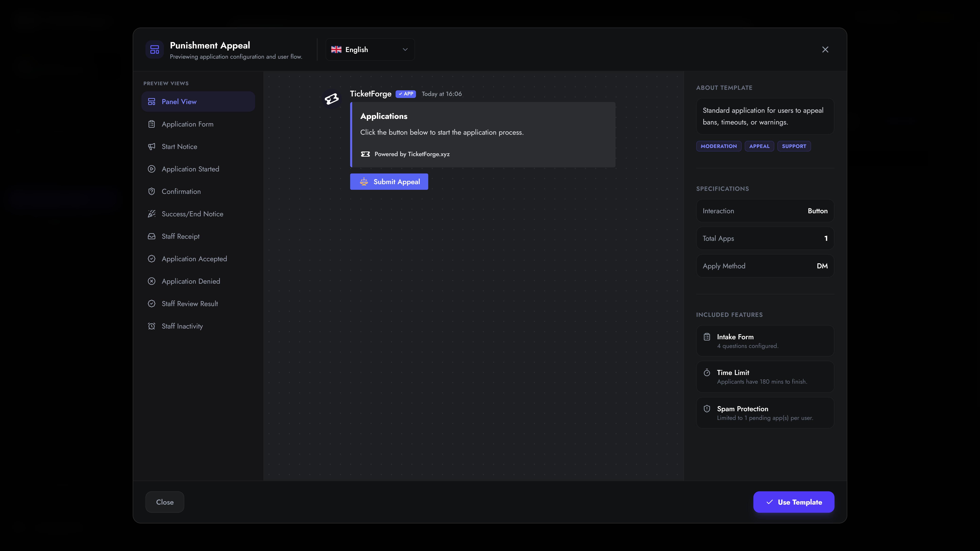Click the Submit Appeal button
This screenshot has height=551, width=980.
pos(389,182)
